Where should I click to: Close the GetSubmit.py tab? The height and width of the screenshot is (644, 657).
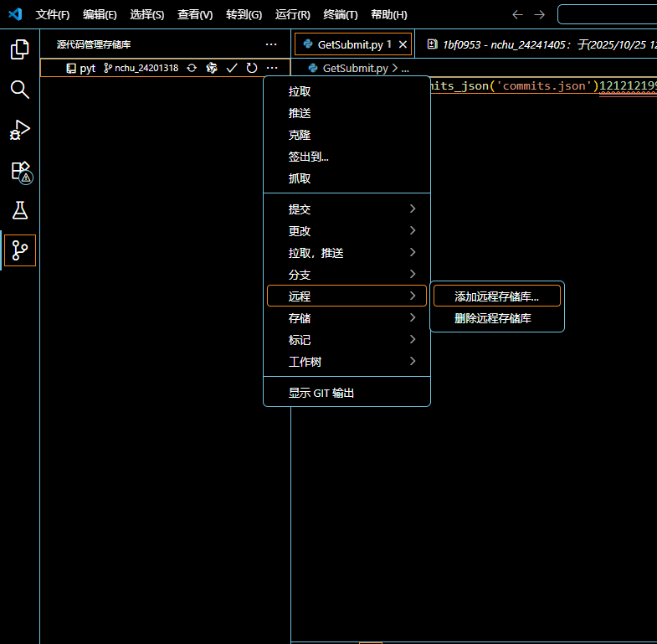[403, 44]
